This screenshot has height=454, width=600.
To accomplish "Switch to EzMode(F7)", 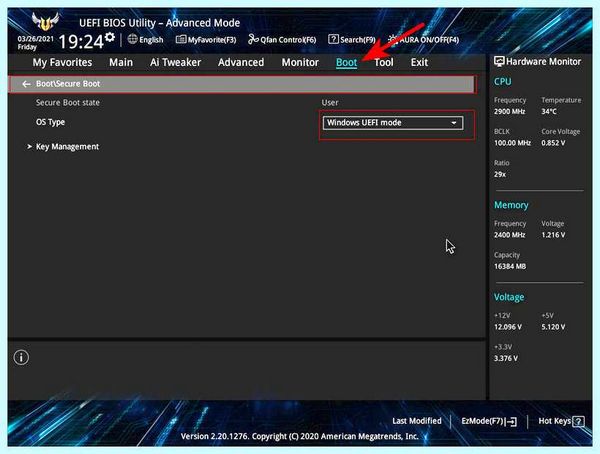I will [489, 421].
